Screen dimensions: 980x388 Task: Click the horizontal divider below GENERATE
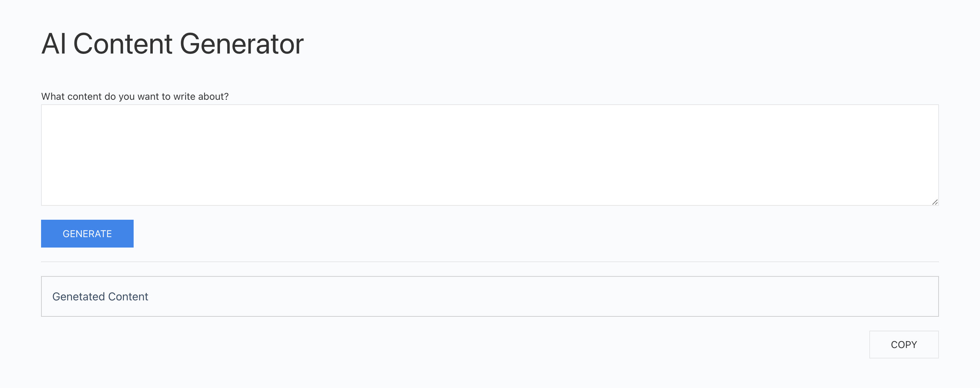click(x=490, y=262)
